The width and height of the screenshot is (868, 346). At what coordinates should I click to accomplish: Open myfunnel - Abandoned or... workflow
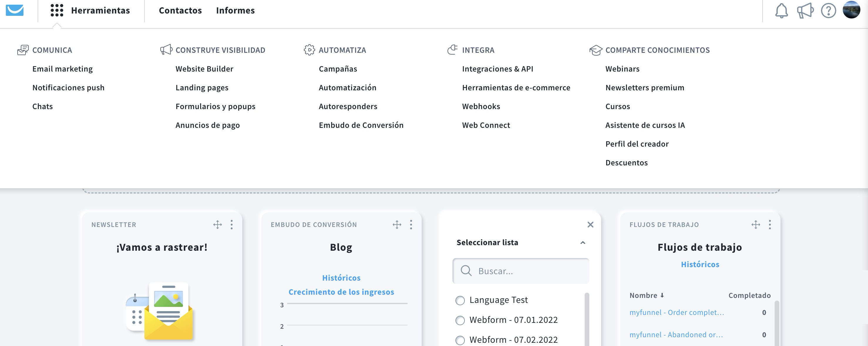pos(676,335)
